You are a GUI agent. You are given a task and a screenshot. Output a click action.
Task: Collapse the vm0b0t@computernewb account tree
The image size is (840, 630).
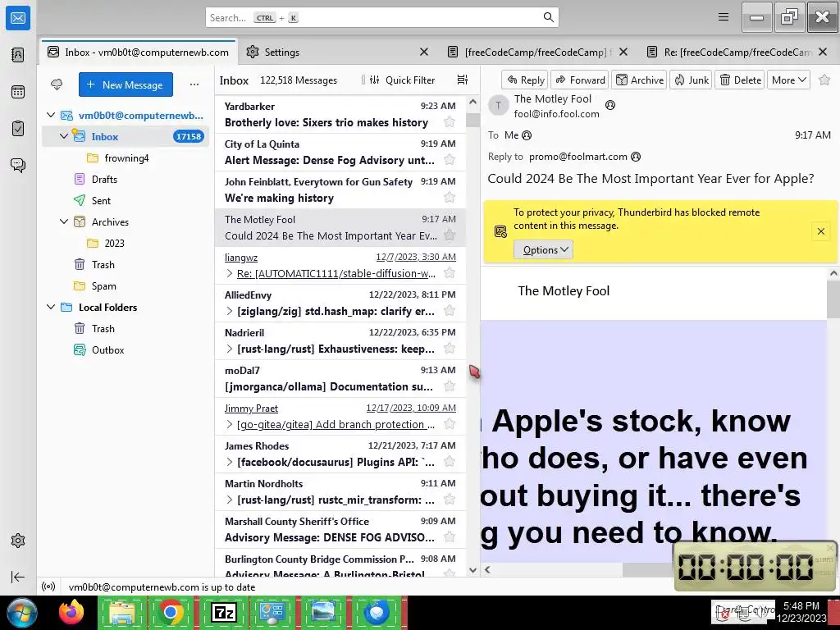pyautogui.click(x=51, y=115)
